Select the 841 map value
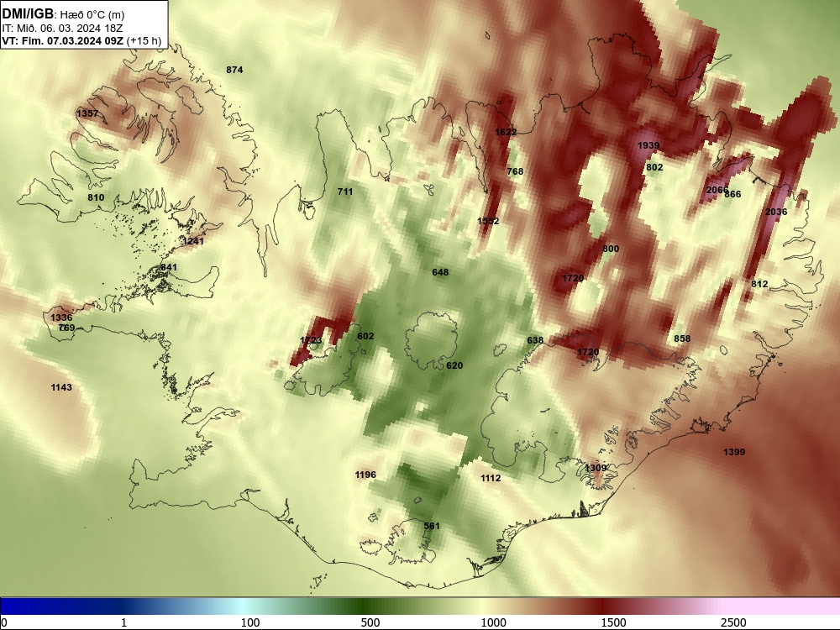The width and height of the screenshot is (840, 630). point(169,267)
